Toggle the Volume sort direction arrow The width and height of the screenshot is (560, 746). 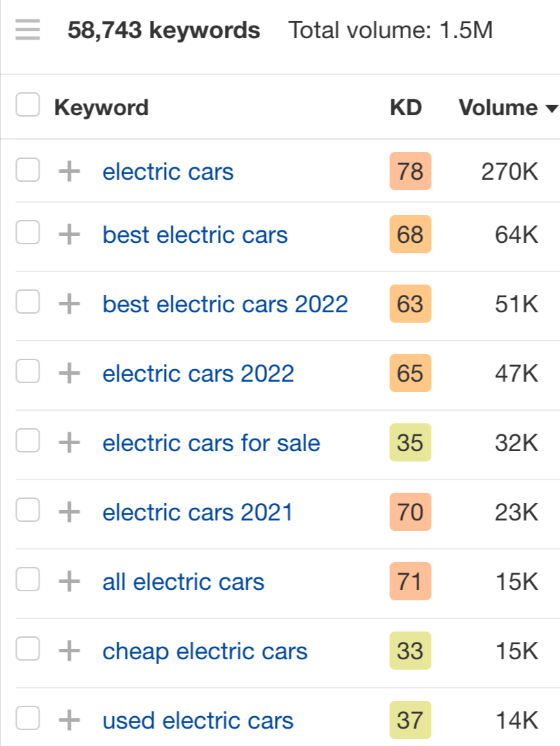552,109
